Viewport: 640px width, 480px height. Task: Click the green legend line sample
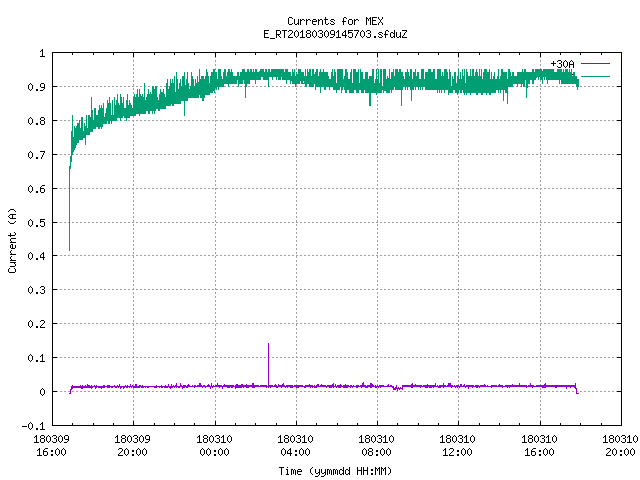(x=595, y=76)
